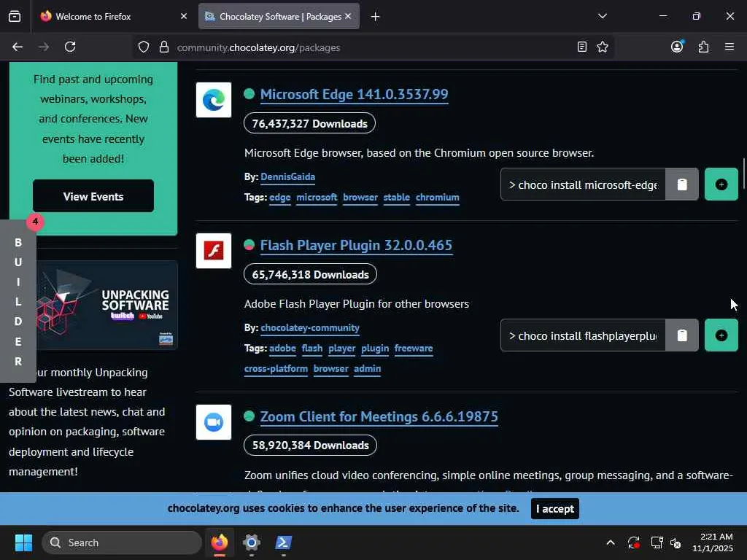Open a new browser tab
Viewport: 747px width, 560px height.
click(x=376, y=17)
